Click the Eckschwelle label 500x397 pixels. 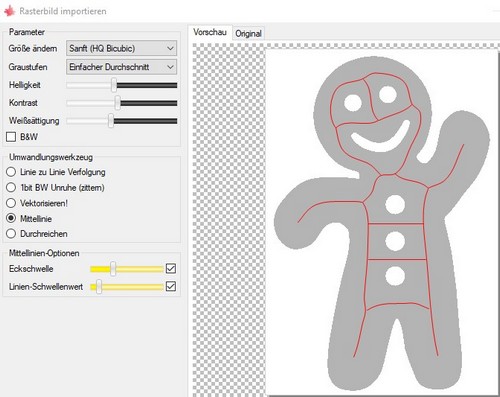31,269
